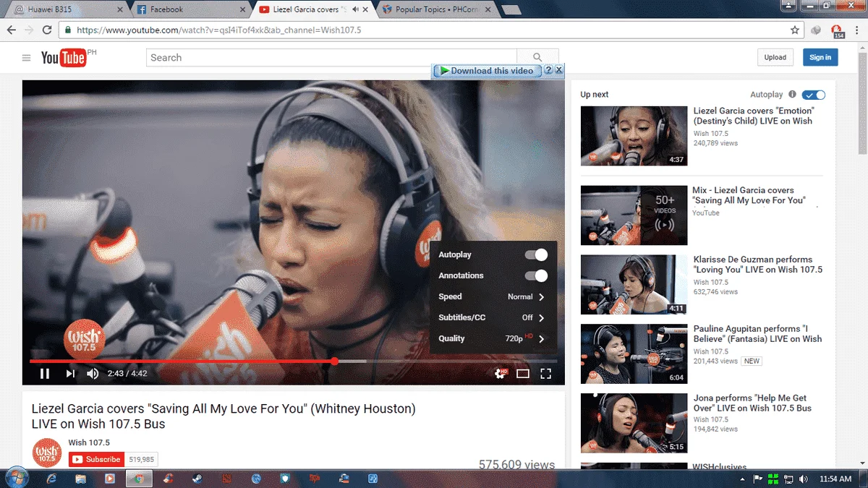Click the search magnifier button
The image size is (868, 488).
(x=537, y=58)
